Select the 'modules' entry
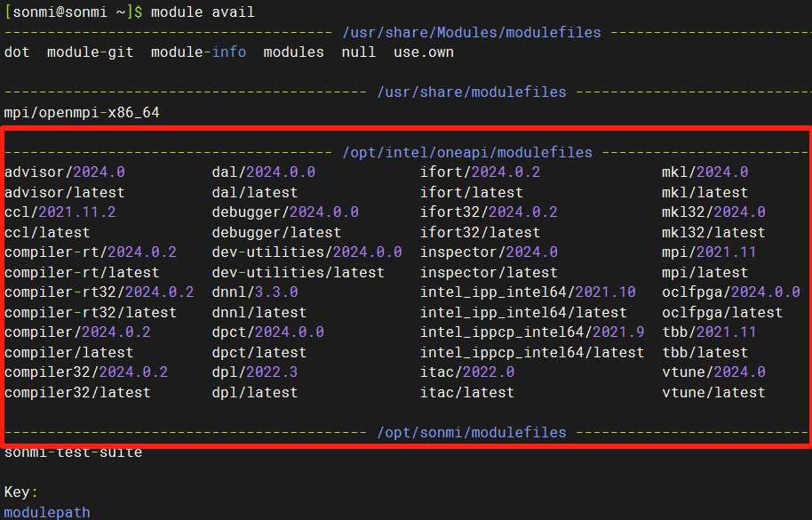The image size is (812, 520). 294,52
